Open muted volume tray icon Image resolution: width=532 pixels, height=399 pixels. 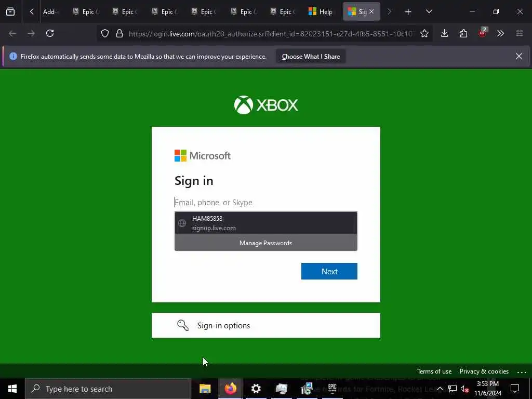(465, 389)
